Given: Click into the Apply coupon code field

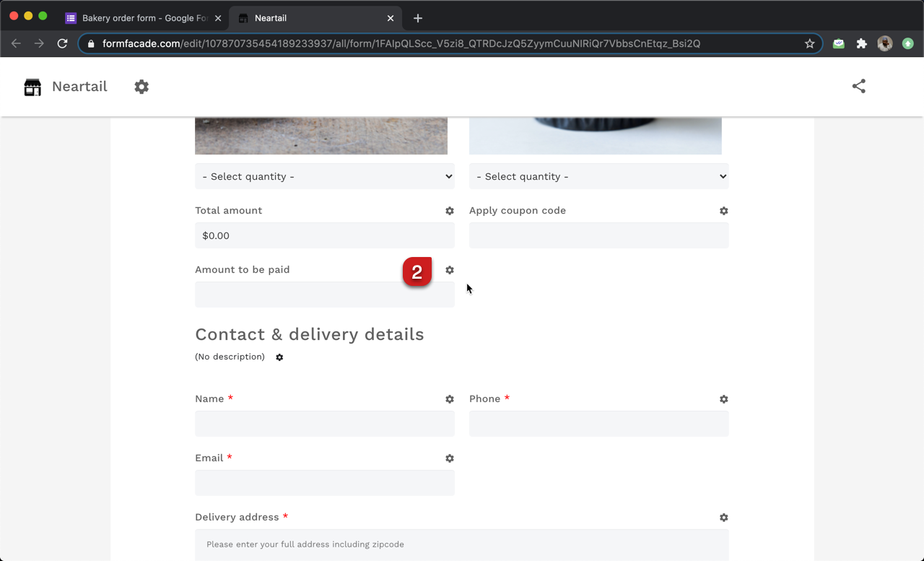Looking at the screenshot, I should (x=599, y=236).
